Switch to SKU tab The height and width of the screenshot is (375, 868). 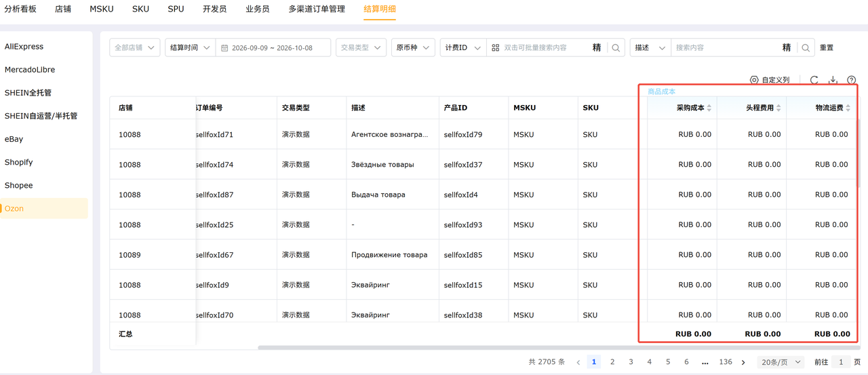coord(140,9)
